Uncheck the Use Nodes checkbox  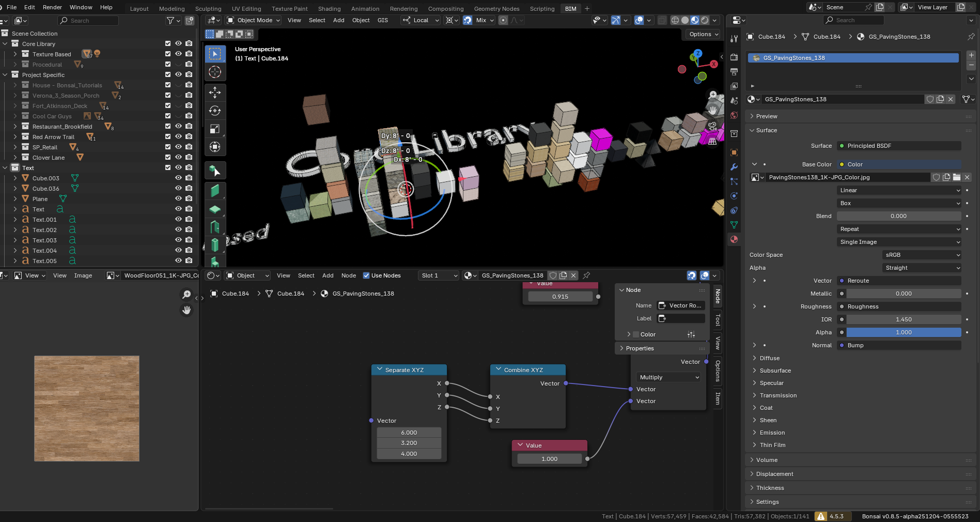366,275
